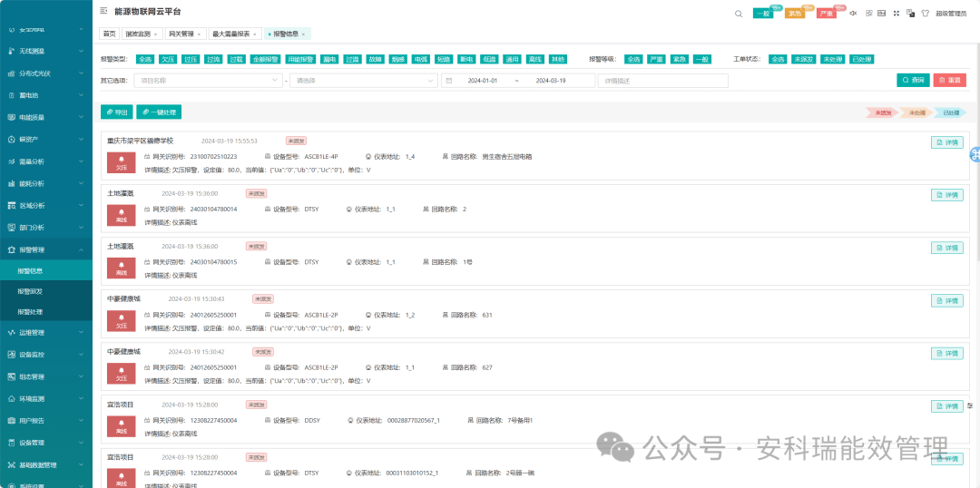This screenshot has height=488, width=980.
Task: Collapse the sidebar with the hamburger icon
Action: (x=103, y=11)
